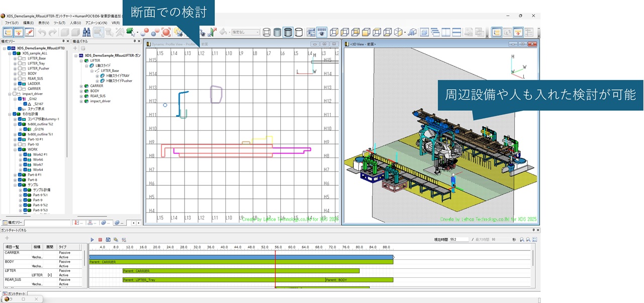Screen dimensions: 644x303
Task: Open the 編集(E) menu
Action: (x=28, y=23)
